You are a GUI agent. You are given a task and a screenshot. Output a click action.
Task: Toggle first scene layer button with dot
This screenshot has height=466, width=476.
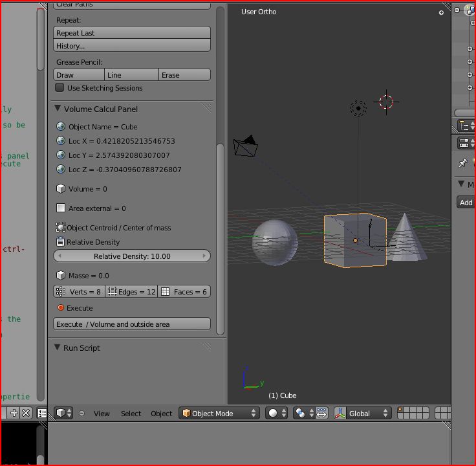tap(400, 410)
